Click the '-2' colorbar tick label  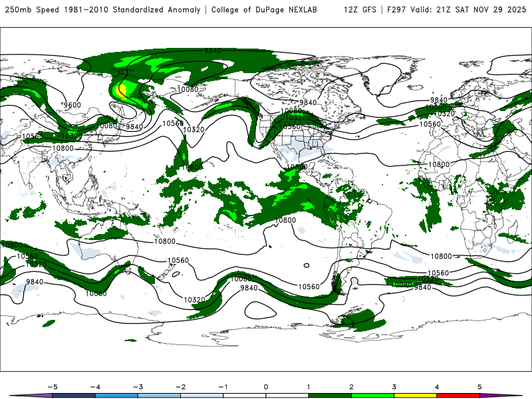[180, 387]
